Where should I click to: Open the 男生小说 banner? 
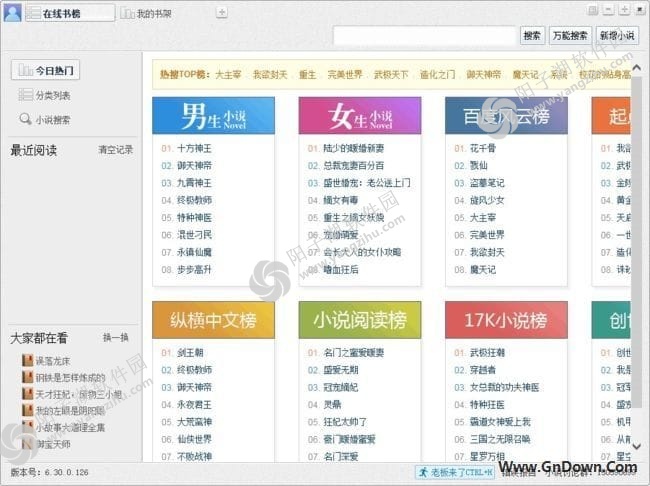coord(213,116)
